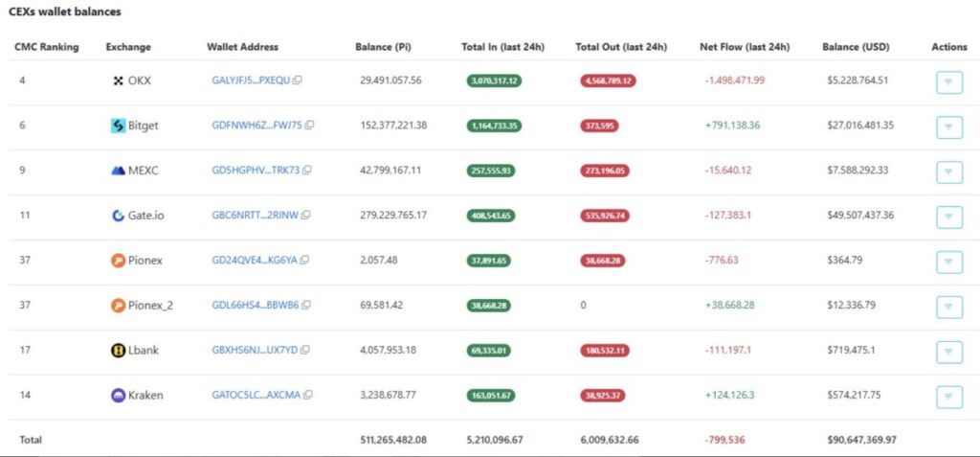Copy the MEXC wallet address icon
980x457 pixels.
pyautogui.click(x=306, y=171)
